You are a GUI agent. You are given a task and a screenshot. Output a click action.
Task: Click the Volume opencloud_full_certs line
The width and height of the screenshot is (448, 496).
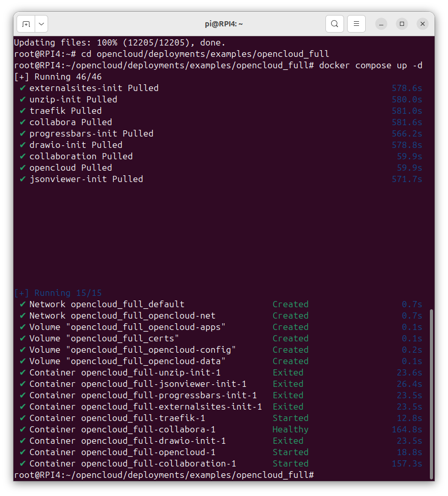point(220,338)
